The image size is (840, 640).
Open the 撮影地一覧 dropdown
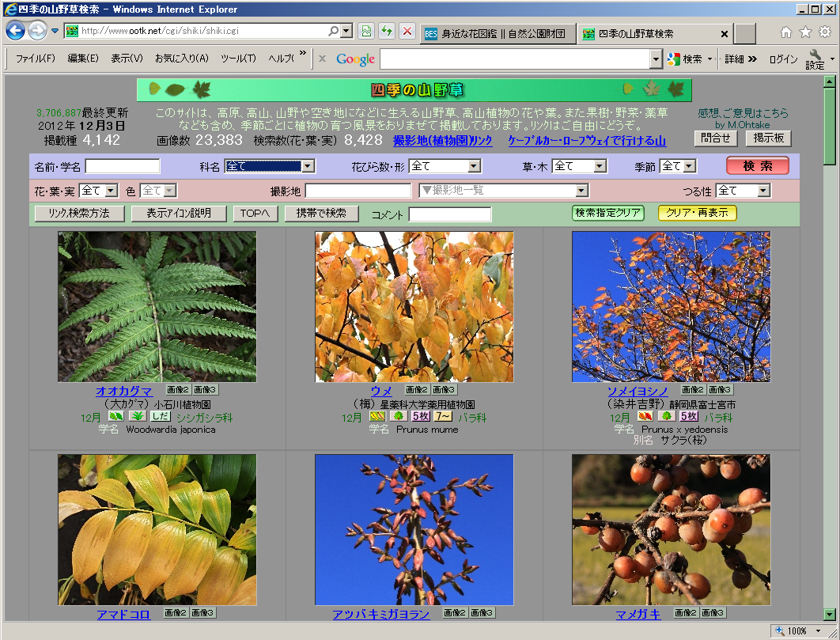coord(504,191)
